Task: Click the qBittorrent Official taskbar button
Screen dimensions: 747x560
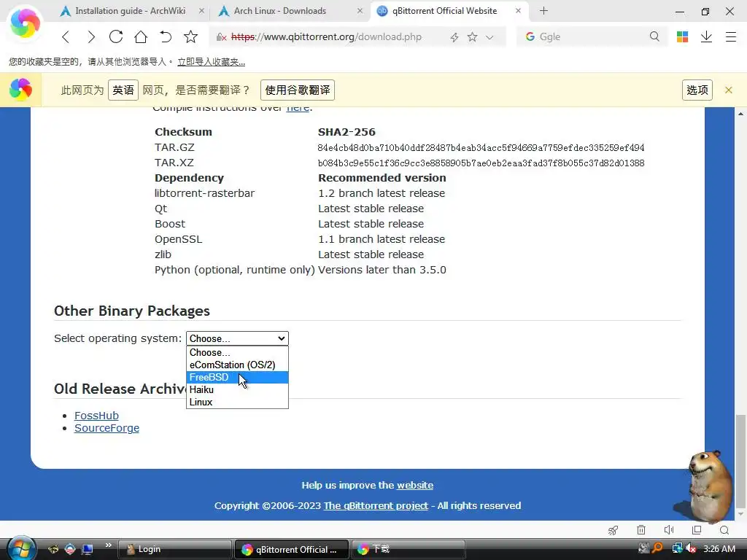Action: [x=291, y=550]
